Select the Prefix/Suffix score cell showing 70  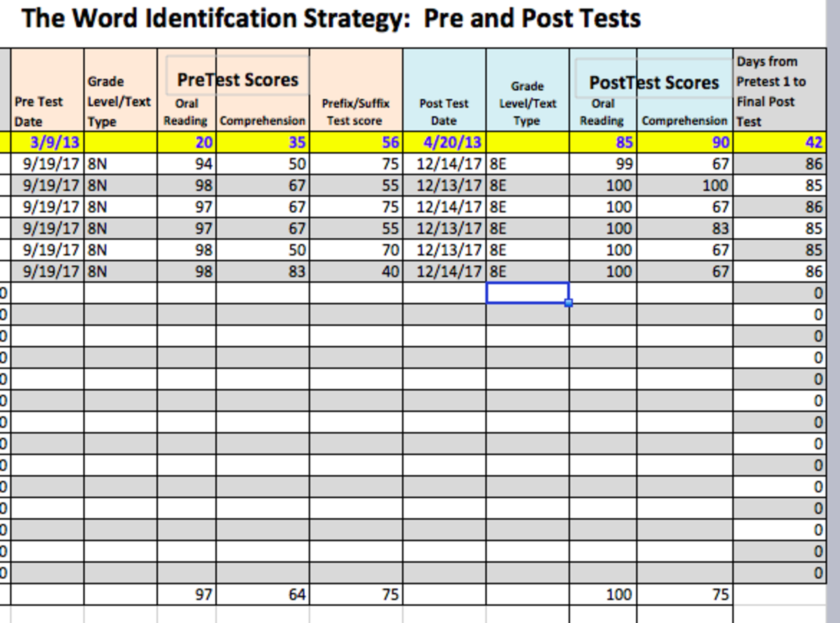click(x=356, y=250)
